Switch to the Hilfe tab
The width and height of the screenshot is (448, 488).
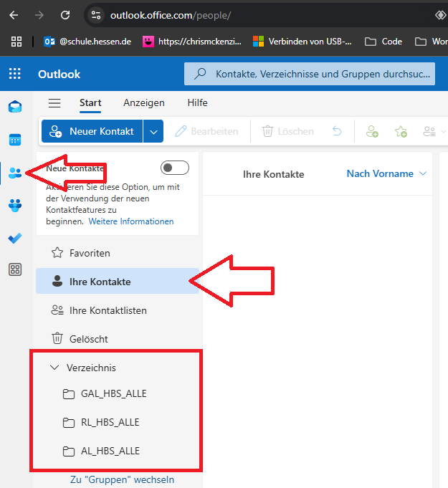point(197,103)
